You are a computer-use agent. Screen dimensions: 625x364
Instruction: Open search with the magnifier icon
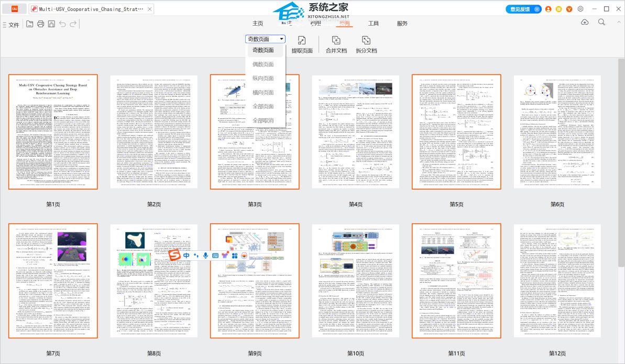tap(602, 22)
